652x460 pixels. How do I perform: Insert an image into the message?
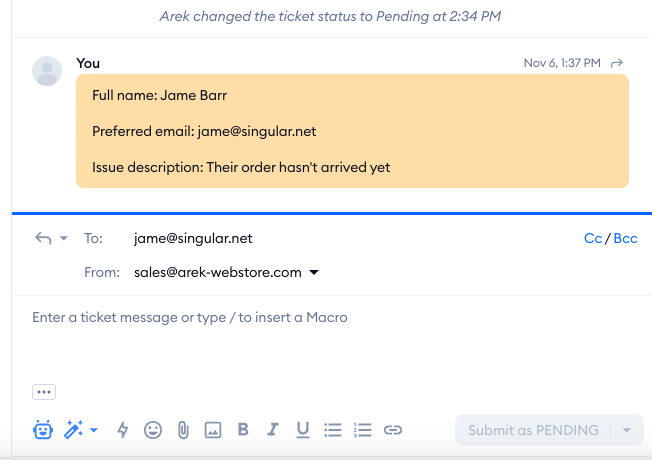click(212, 430)
